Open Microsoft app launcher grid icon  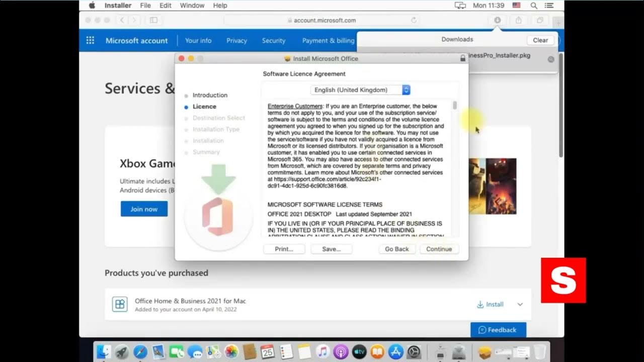pyautogui.click(x=90, y=40)
